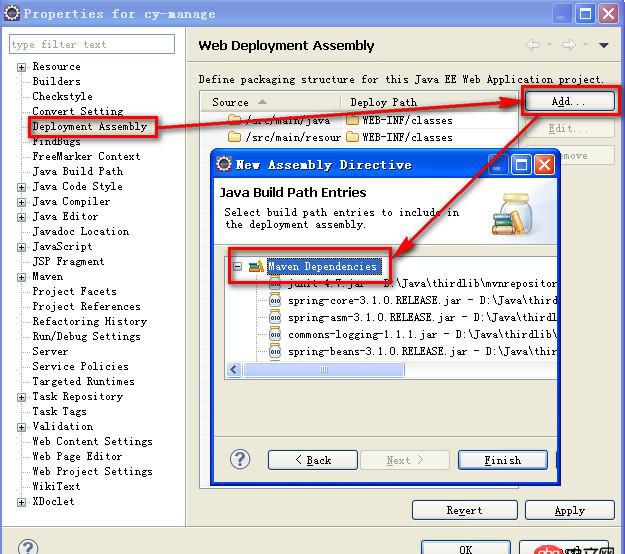Select Deployment Assembly in the tree
Image resolution: width=625 pixels, height=554 pixels.
(90, 126)
